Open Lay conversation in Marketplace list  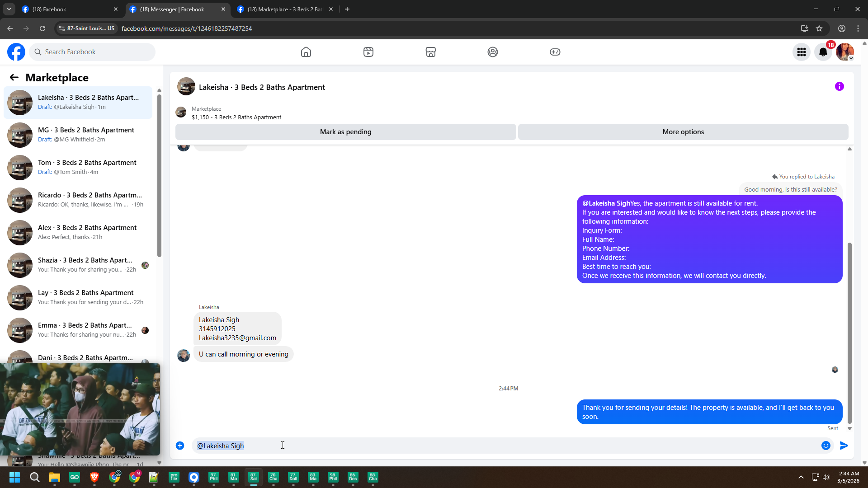[78, 298]
